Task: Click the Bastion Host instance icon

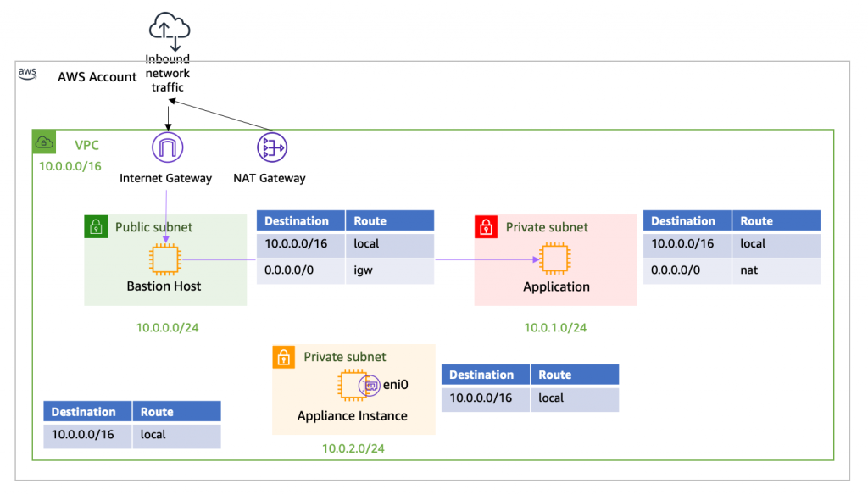Action: [164, 259]
